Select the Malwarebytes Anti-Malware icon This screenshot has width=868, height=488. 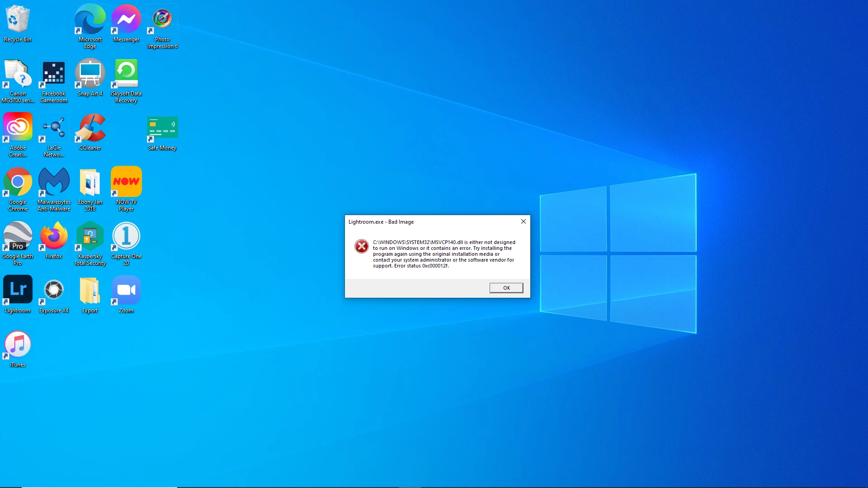(54, 182)
